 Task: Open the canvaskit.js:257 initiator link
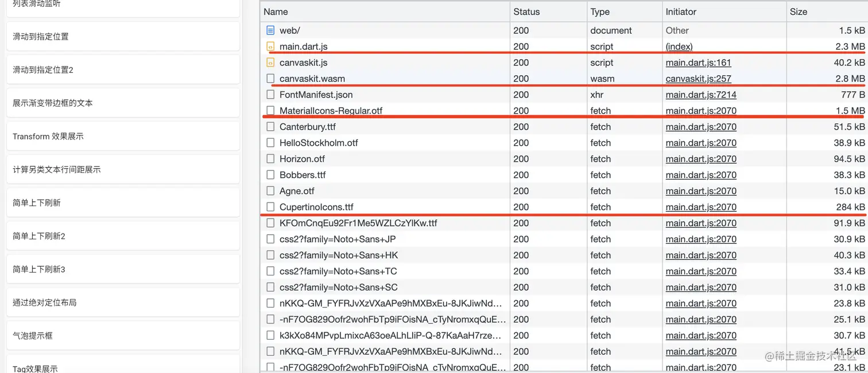(698, 79)
